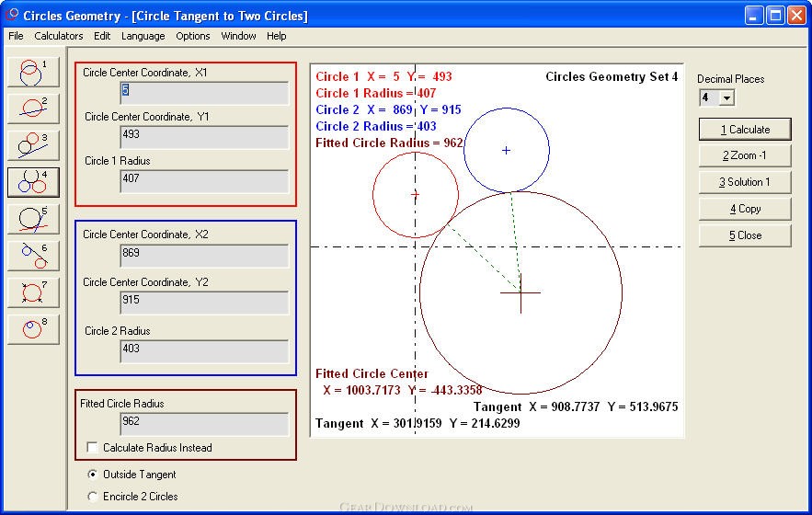Click the 1 Calculate button
The image size is (812, 515).
point(745,130)
